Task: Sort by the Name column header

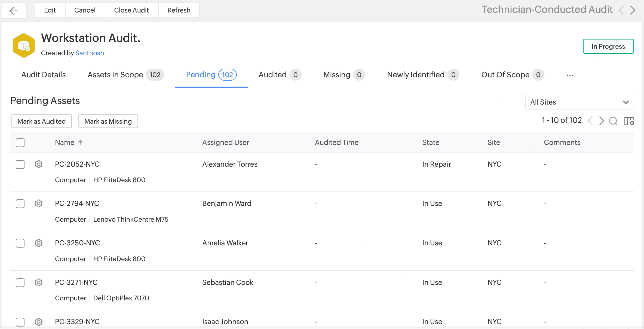Action: pos(65,142)
